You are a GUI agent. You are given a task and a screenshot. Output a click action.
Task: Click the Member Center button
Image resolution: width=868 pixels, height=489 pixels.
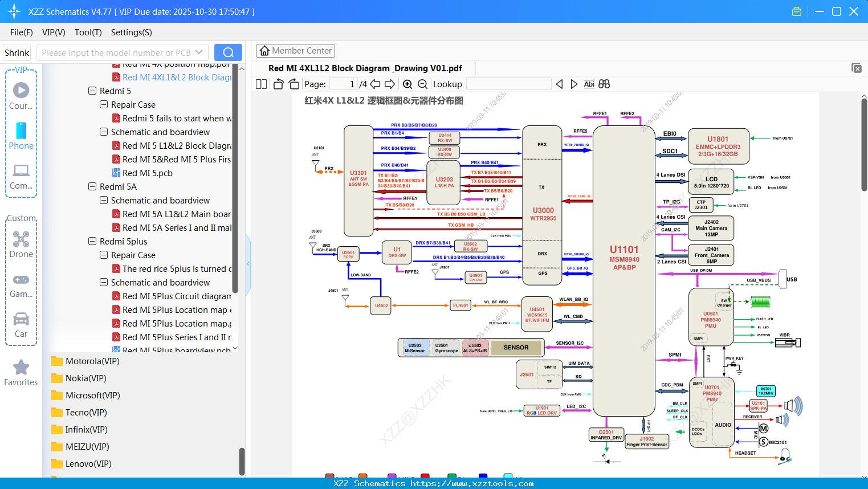click(x=295, y=50)
